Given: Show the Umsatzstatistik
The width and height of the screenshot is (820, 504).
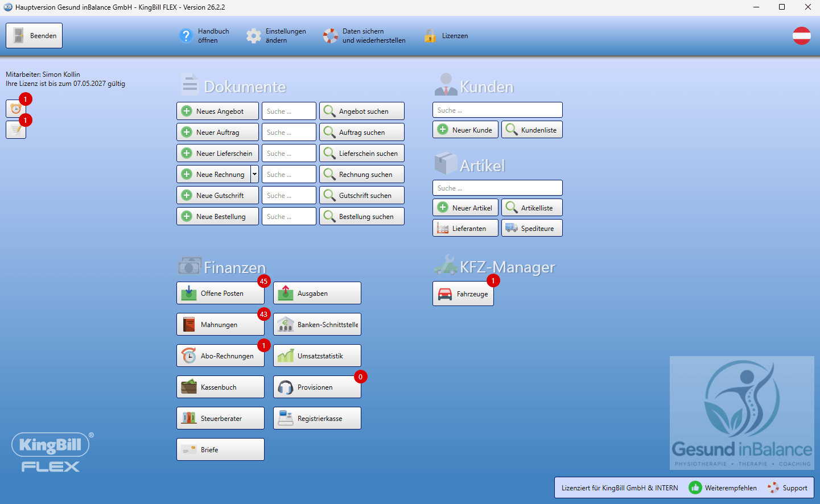Looking at the screenshot, I should click(x=317, y=356).
